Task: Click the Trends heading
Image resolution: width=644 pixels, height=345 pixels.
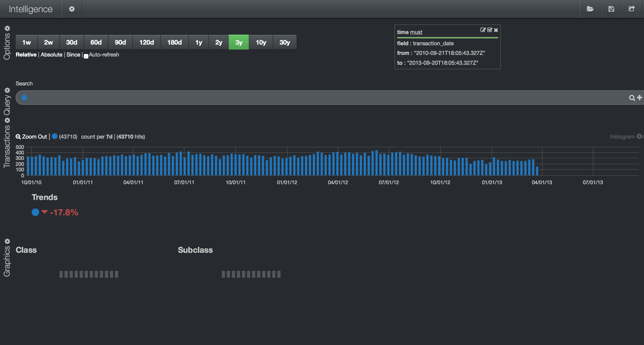Action: pos(44,197)
